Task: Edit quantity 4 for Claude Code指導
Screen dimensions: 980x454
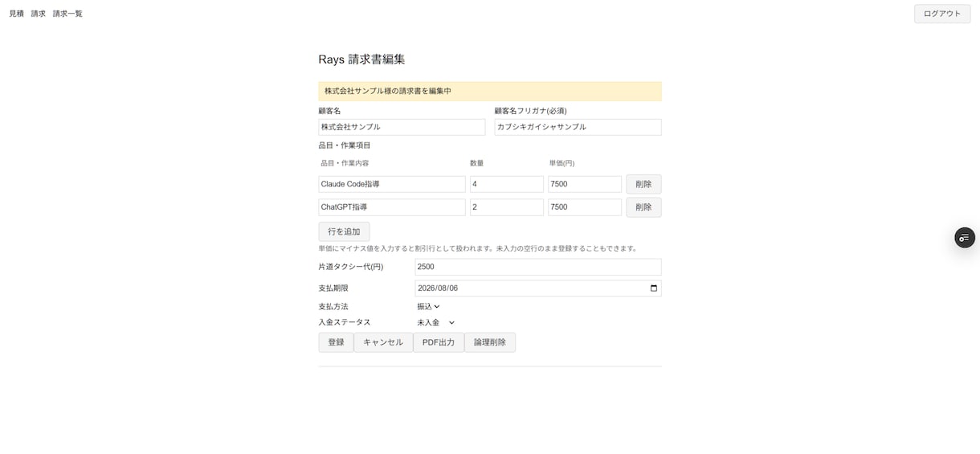Action: click(507, 184)
